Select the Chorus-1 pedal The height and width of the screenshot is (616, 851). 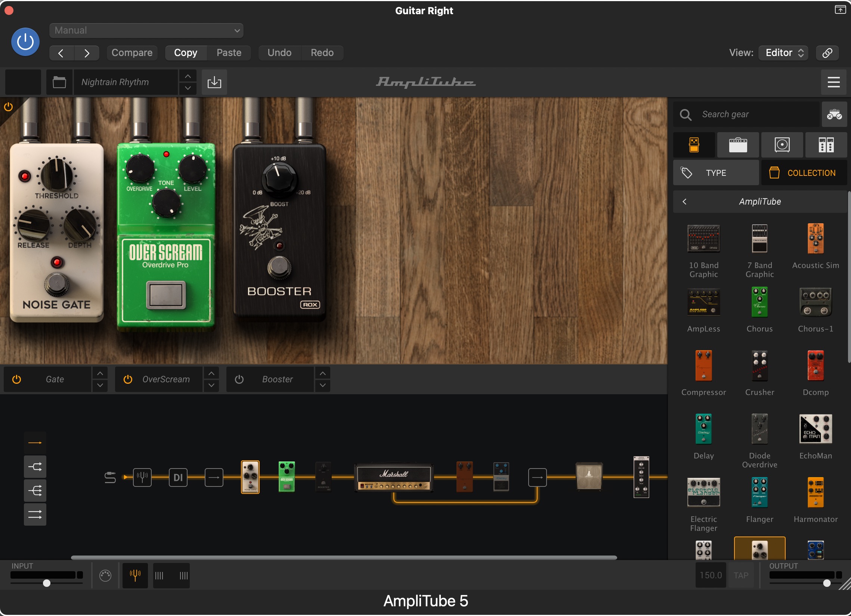tap(816, 310)
